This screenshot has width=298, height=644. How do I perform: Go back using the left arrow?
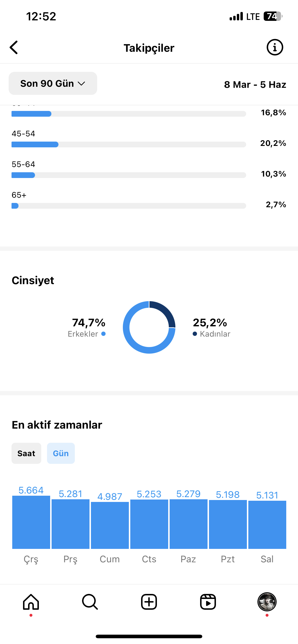[14, 47]
